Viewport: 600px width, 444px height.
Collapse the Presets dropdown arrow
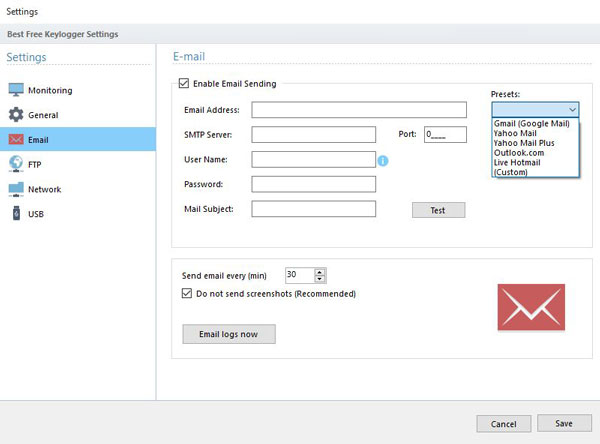tap(571, 110)
